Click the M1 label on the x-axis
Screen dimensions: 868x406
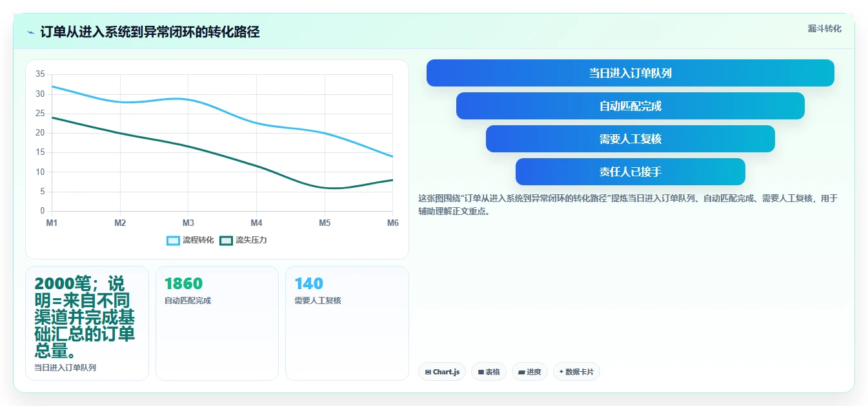click(x=52, y=223)
